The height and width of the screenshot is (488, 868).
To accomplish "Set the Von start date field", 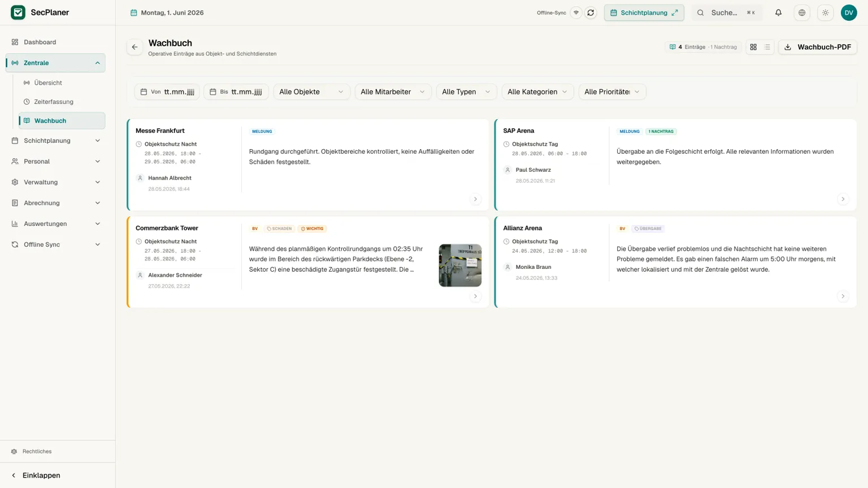I will pyautogui.click(x=167, y=91).
